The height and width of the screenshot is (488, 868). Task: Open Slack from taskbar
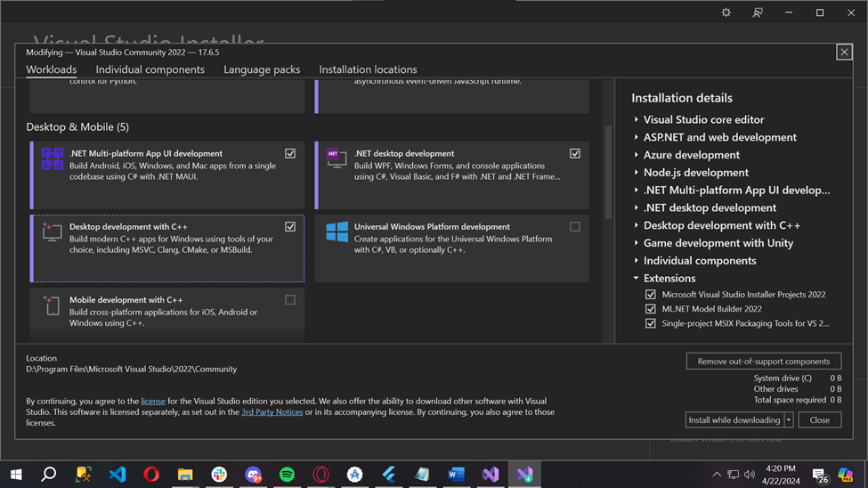219,474
